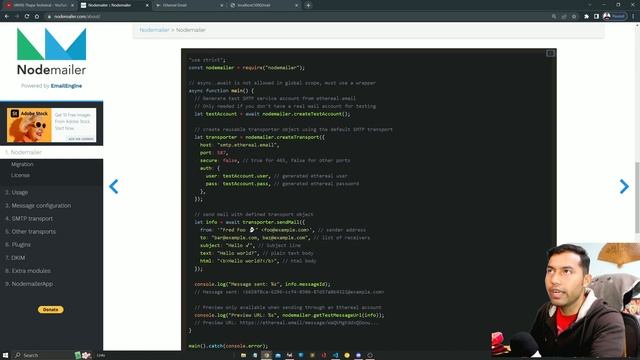Open the browser extensions puzzle icon
Screen dimensions: 640x360
coord(587,16)
